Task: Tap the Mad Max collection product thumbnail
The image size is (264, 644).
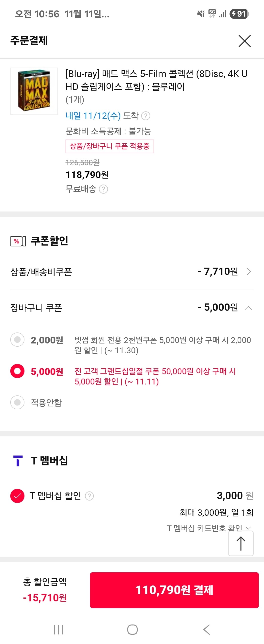Action: coord(34,91)
